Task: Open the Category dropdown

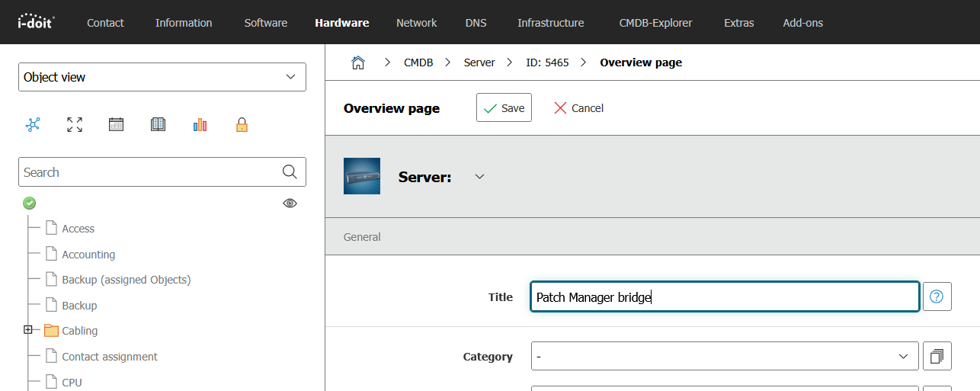Action: pyautogui.click(x=725, y=356)
